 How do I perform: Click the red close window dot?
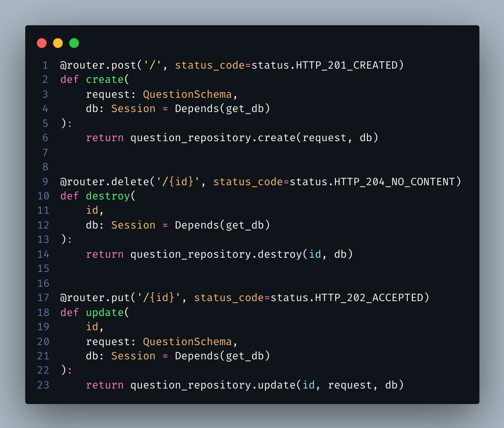pos(42,43)
